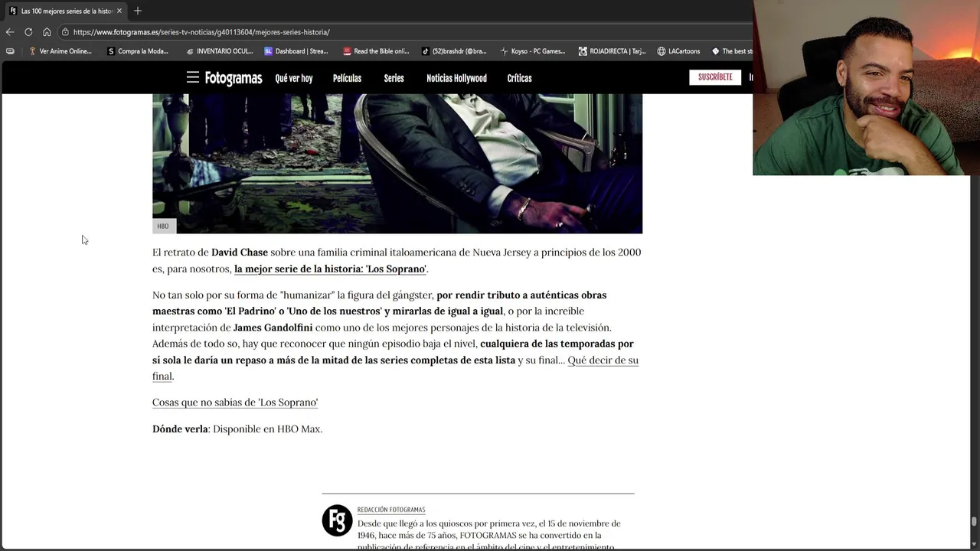
Task: View site information lock icon
Action: (66, 32)
